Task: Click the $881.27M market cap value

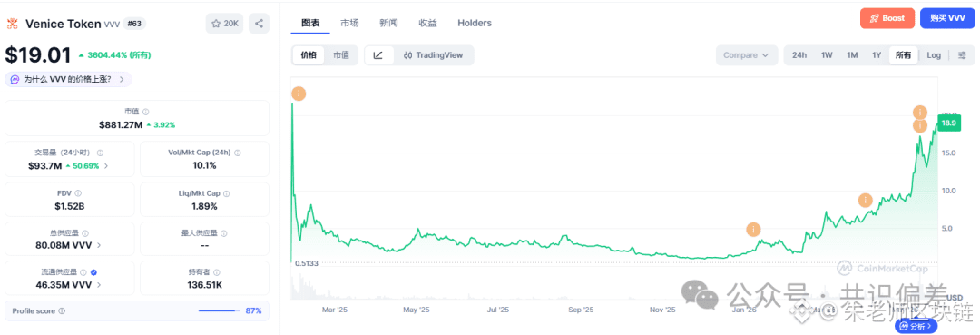Action: (x=122, y=124)
